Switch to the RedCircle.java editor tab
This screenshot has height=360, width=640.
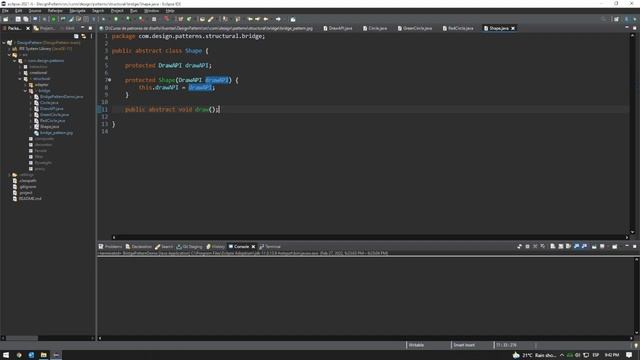point(458,28)
